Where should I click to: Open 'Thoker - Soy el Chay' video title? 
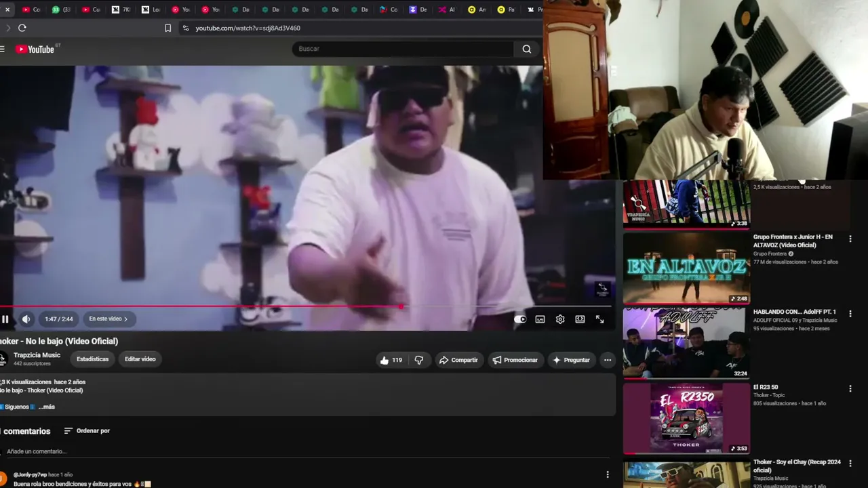(x=797, y=466)
